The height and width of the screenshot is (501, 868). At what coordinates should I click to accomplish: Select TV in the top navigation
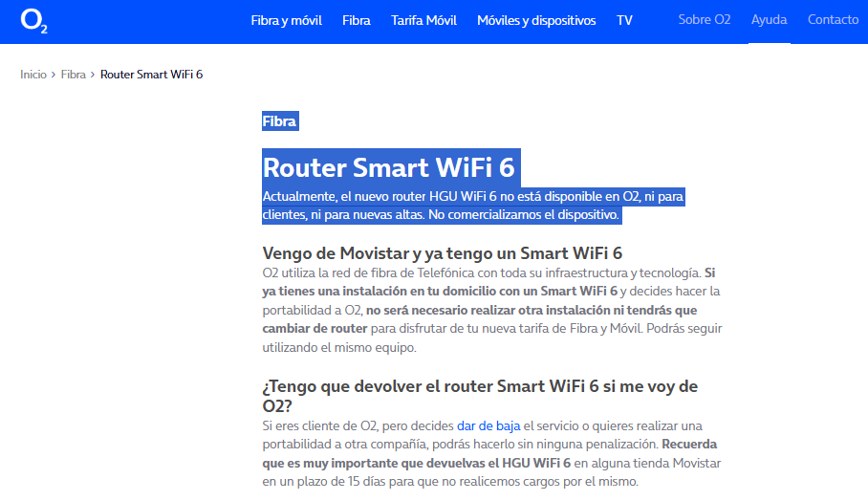coord(624,20)
